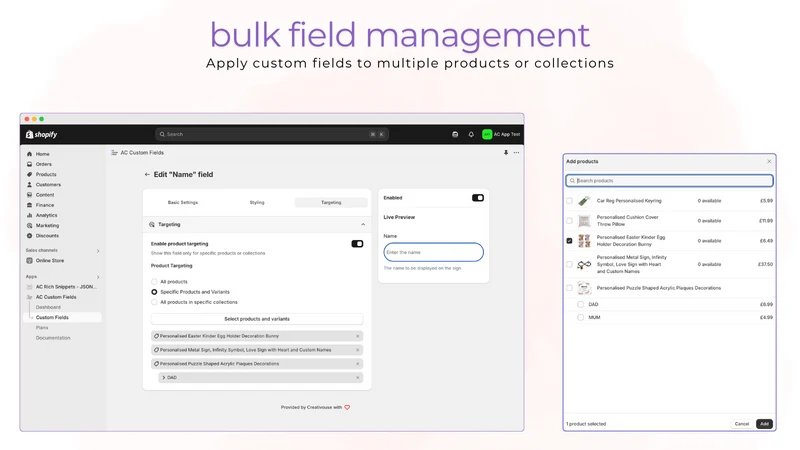Image resolution: width=800 pixels, height=450 pixels.
Task: Switch to the Basic Settings tab
Action: coord(183,203)
